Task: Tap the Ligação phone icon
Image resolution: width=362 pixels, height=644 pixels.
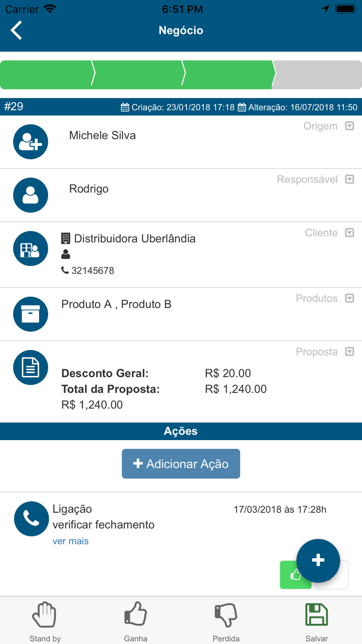Action: tap(31, 519)
